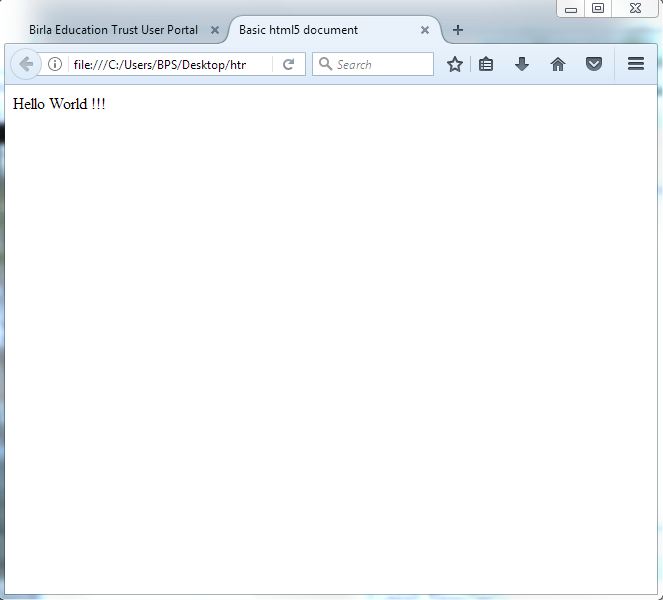The image size is (663, 600).
Task: Click into the Search box
Action: 373,64
